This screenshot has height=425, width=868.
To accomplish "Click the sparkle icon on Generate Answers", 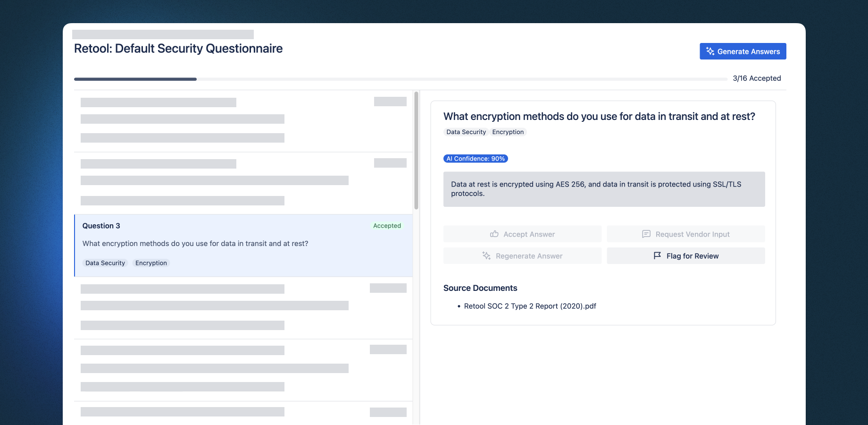I will (710, 51).
